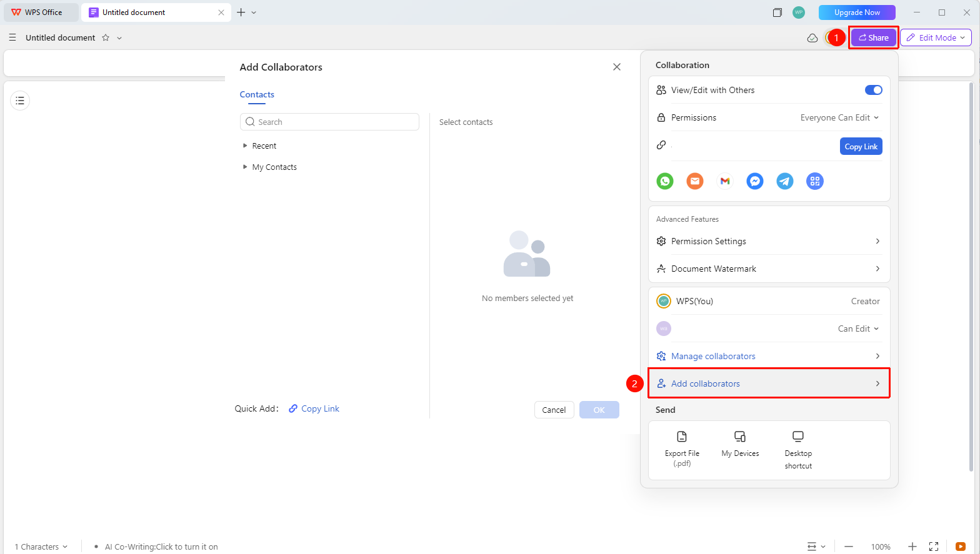This screenshot has width=980, height=554.
Task: Create a Desktop shortcut
Action: coord(798,450)
